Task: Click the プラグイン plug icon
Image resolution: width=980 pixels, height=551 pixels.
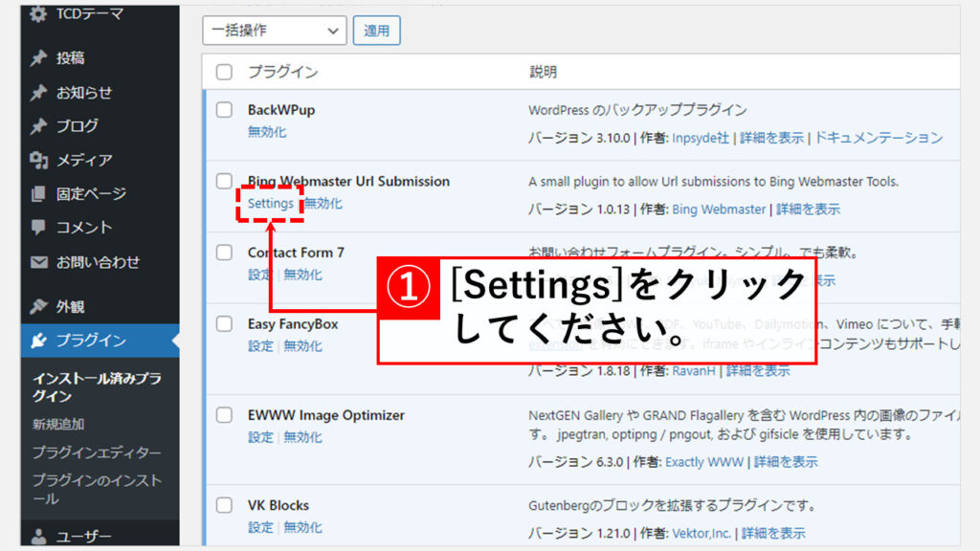Action: point(38,341)
